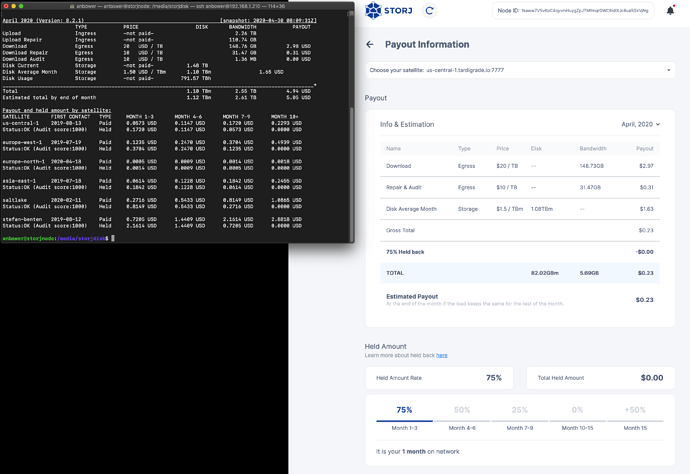Open the notifications bell

[670, 10]
